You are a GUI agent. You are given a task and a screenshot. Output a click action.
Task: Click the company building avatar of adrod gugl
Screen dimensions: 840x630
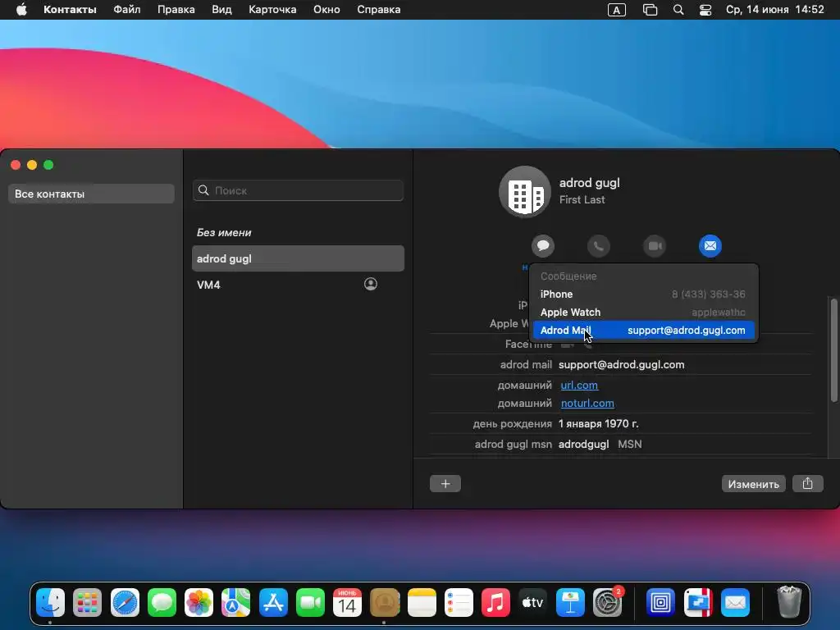[x=524, y=192]
